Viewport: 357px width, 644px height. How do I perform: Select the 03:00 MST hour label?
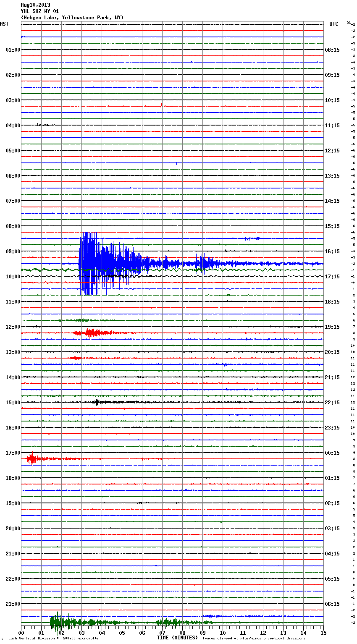click(x=13, y=100)
